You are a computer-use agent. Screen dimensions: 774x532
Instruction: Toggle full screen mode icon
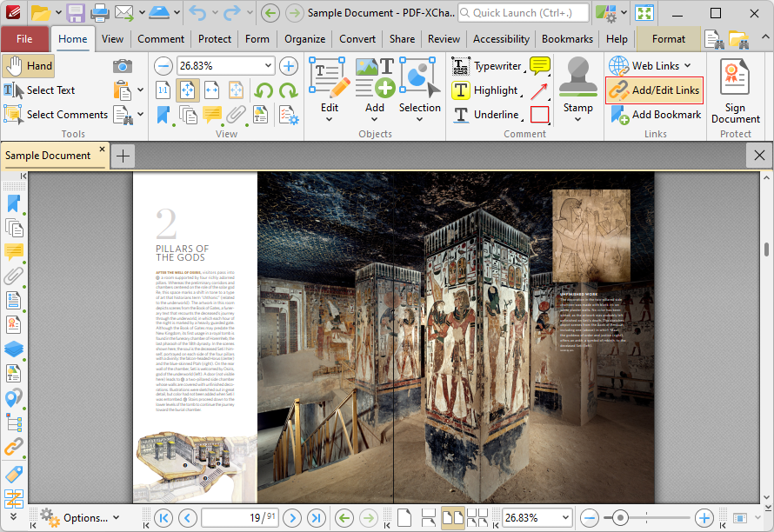[x=644, y=13]
